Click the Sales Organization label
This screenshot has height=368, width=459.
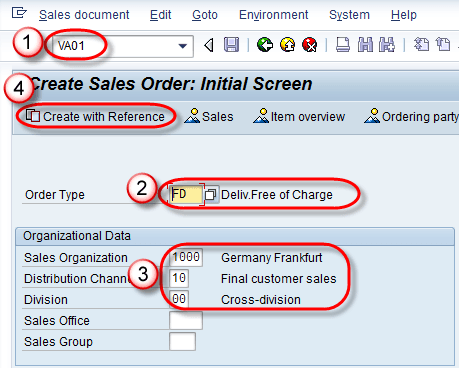[76, 258]
